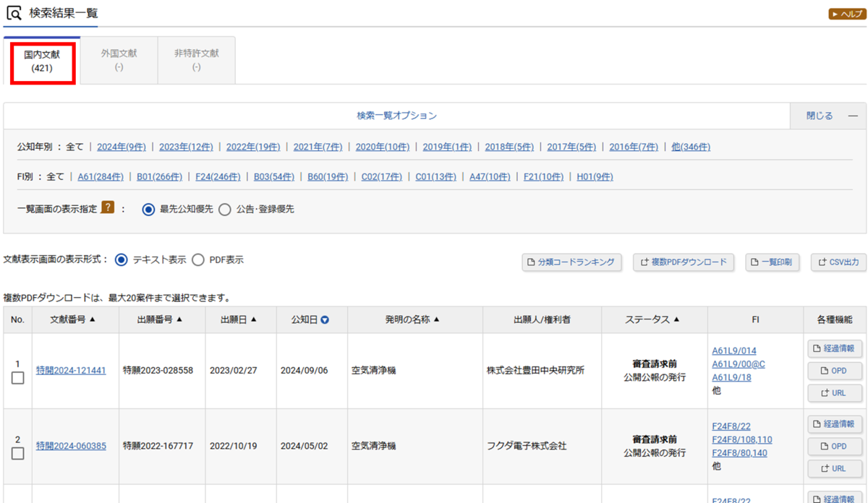Open 経過情報 for the first result

tap(835, 348)
